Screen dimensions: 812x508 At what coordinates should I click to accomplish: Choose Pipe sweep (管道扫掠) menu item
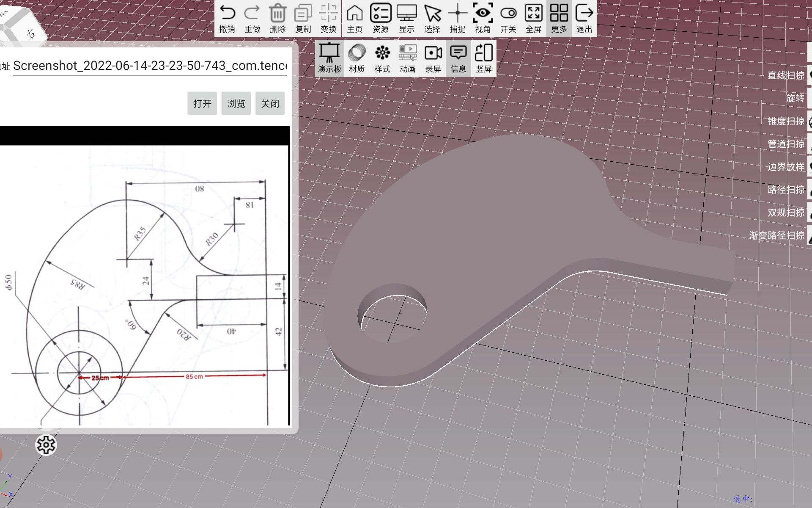click(786, 144)
